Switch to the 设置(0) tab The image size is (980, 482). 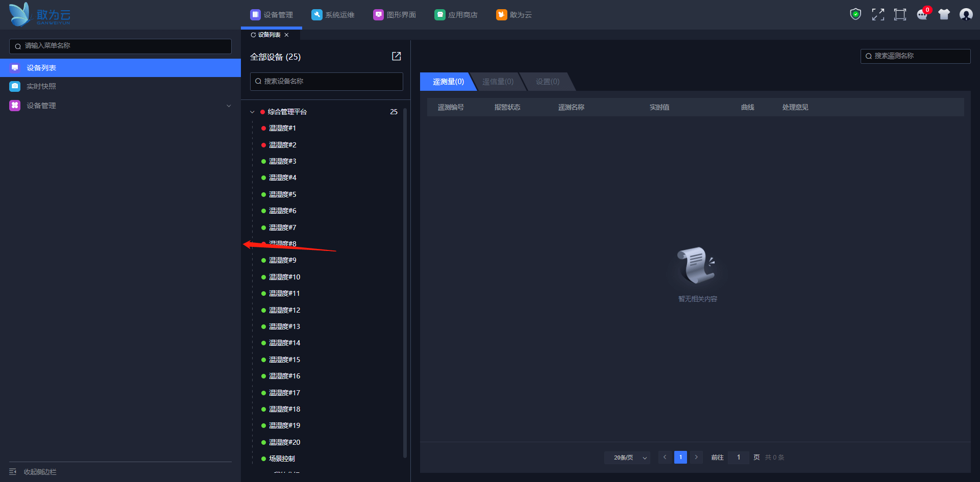[x=547, y=82]
